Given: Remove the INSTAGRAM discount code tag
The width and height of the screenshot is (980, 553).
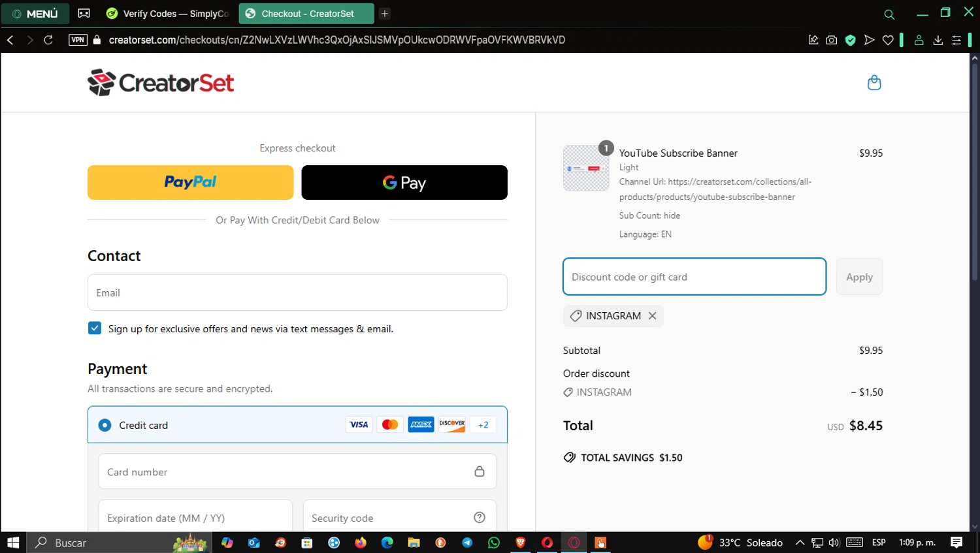Looking at the screenshot, I should click(x=652, y=316).
